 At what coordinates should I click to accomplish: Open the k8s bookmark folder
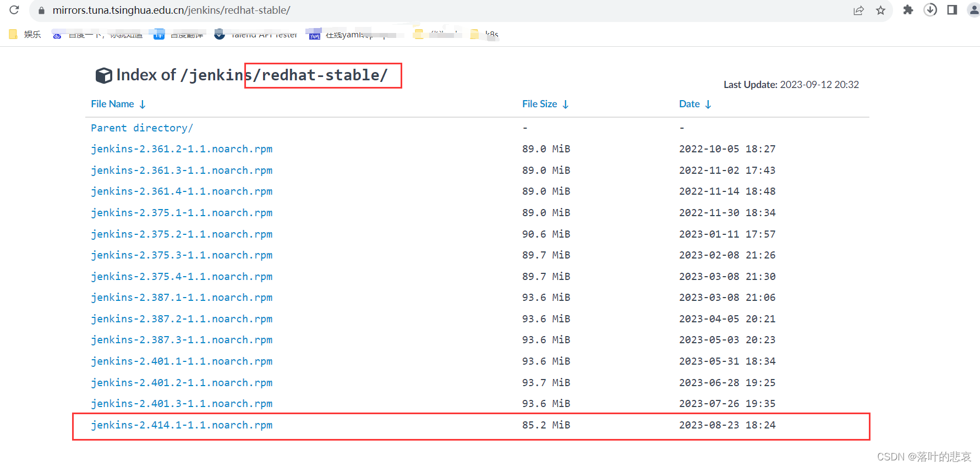484,35
